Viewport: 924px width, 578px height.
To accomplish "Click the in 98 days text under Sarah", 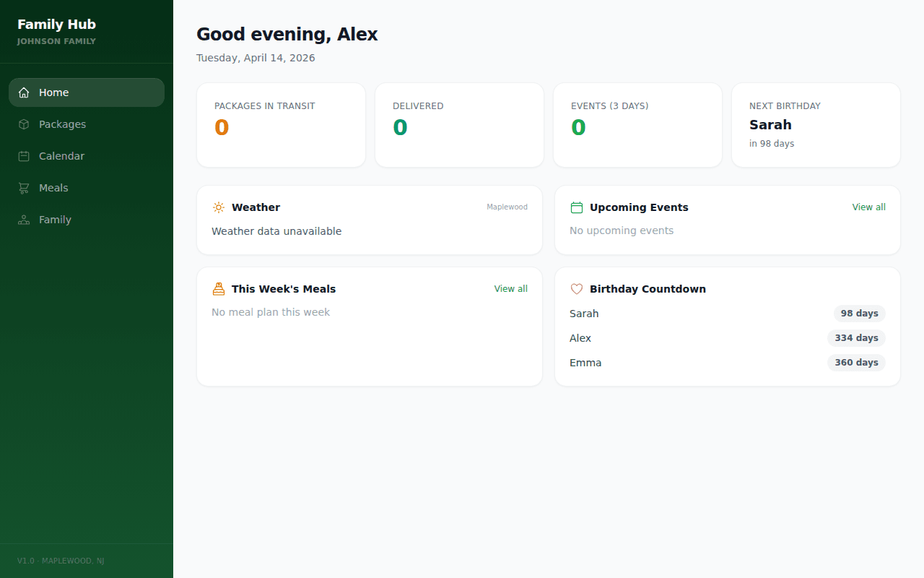I will click(772, 144).
